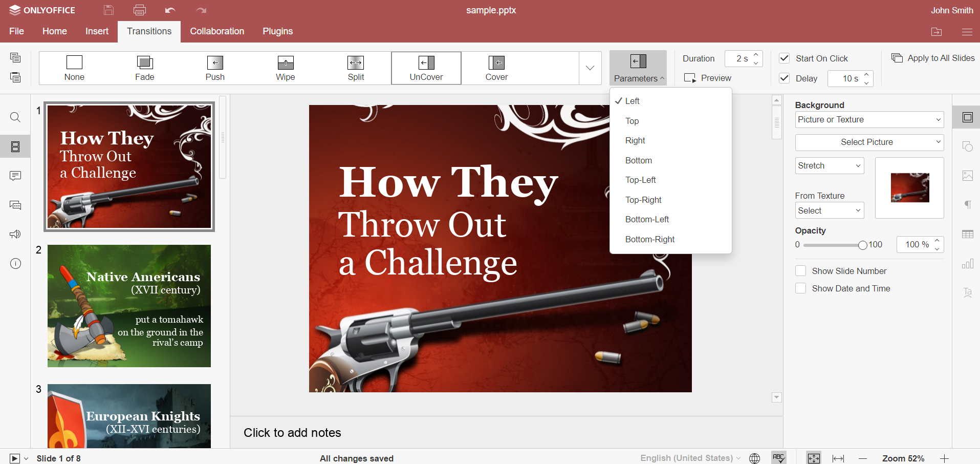Viewport: 980px width, 464px height.
Task: Click the spell checking icon in status bar
Action: point(778,458)
